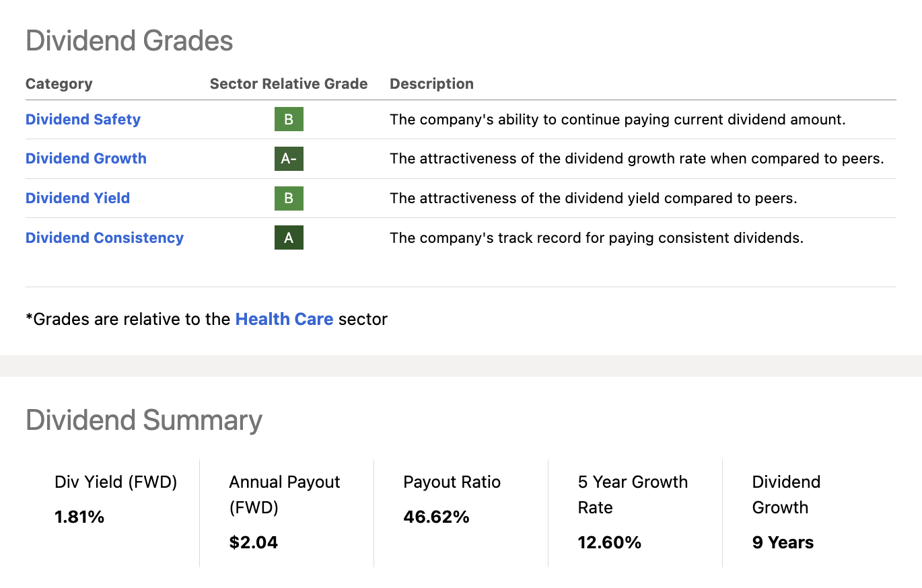Click the Dividend Safety description text
Viewport: 922px width, 588px height.
[617, 119]
